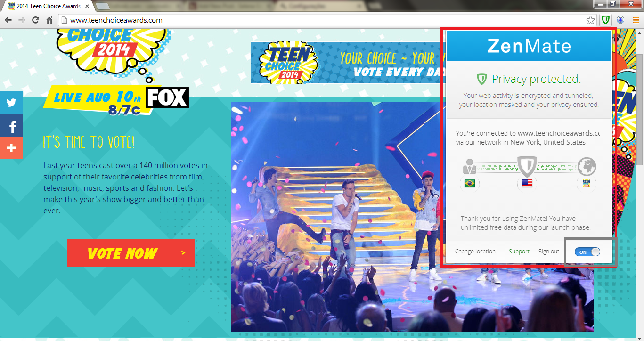
Task: Open Change location in ZenMate
Action: click(475, 252)
